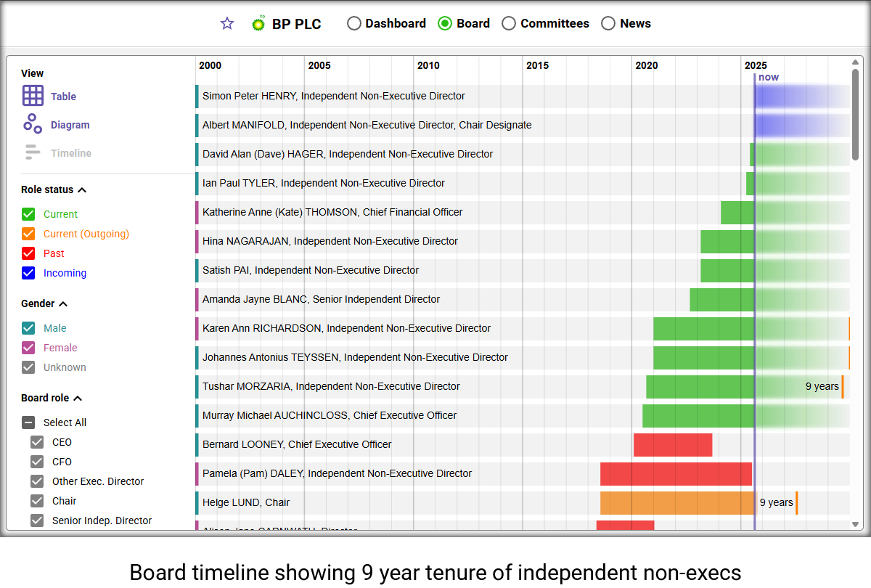
Task: Click Karen Ann RICHARDSON's green tenure bar
Action: [704, 328]
